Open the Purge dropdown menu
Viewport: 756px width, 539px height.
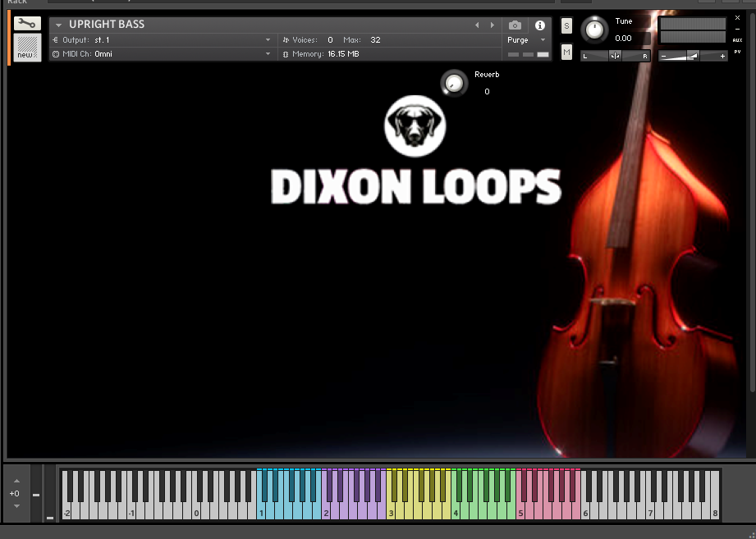(x=543, y=40)
